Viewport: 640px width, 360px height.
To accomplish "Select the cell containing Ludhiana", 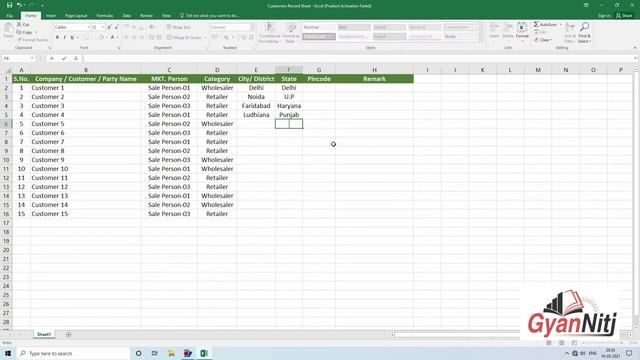I will click(x=256, y=115).
